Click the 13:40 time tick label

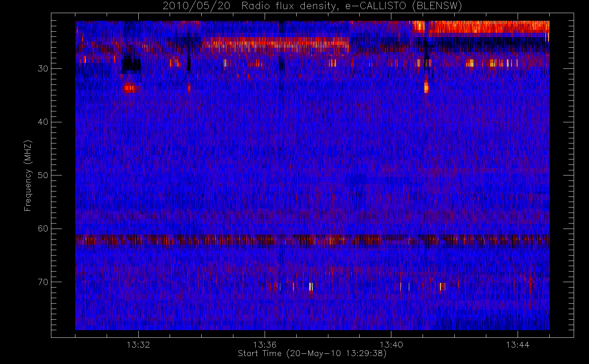[391, 345]
